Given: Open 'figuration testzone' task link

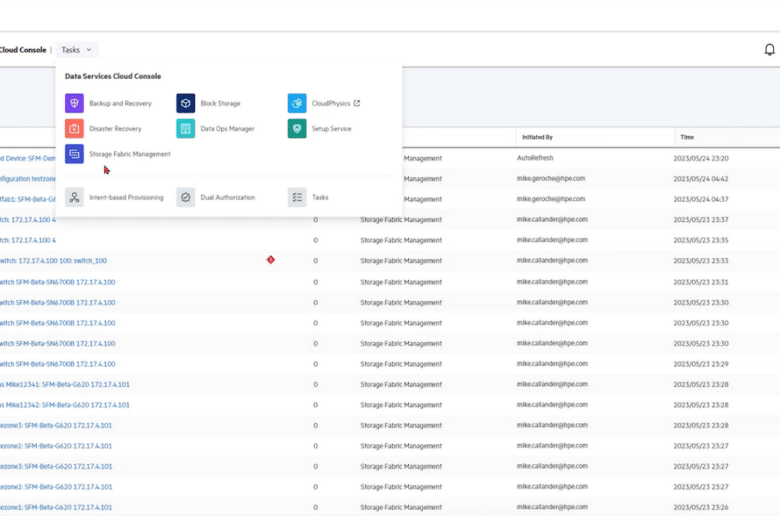Looking at the screenshot, I should [x=28, y=179].
